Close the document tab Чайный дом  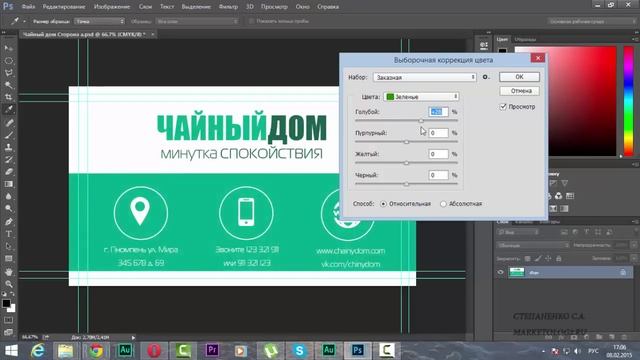click(x=153, y=34)
